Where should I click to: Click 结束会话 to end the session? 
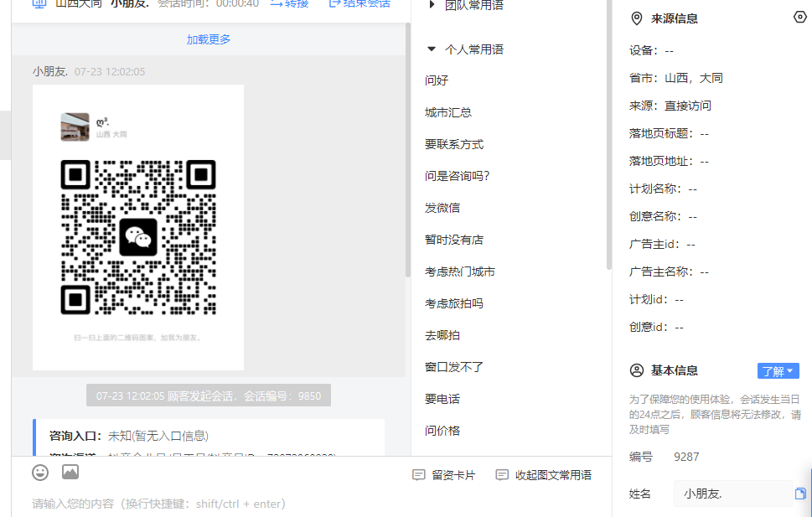(359, 4)
